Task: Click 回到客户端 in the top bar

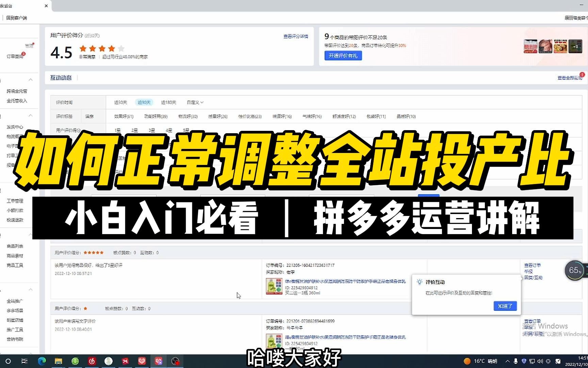Action: pyautogui.click(x=17, y=18)
